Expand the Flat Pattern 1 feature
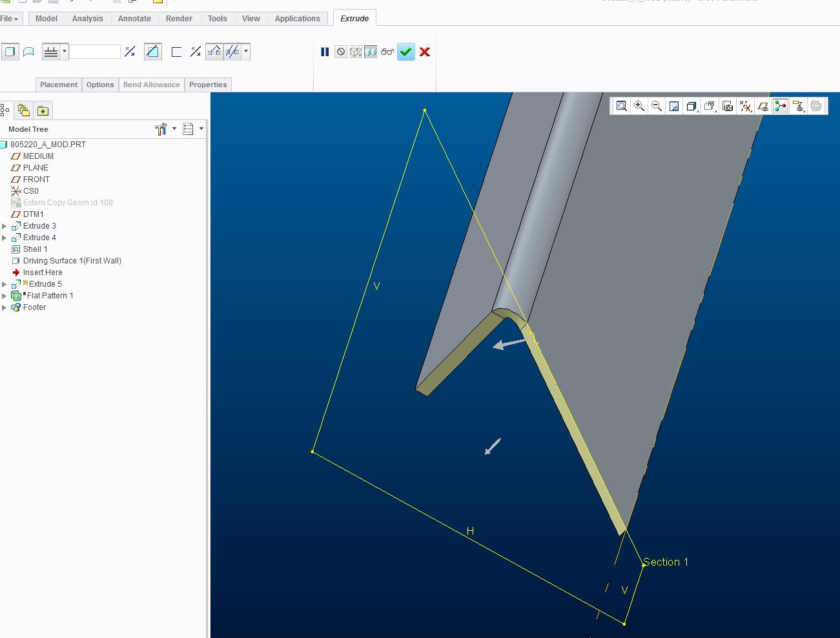The height and width of the screenshot is (638, 840). pyautogui.click(x=5, y=296)
